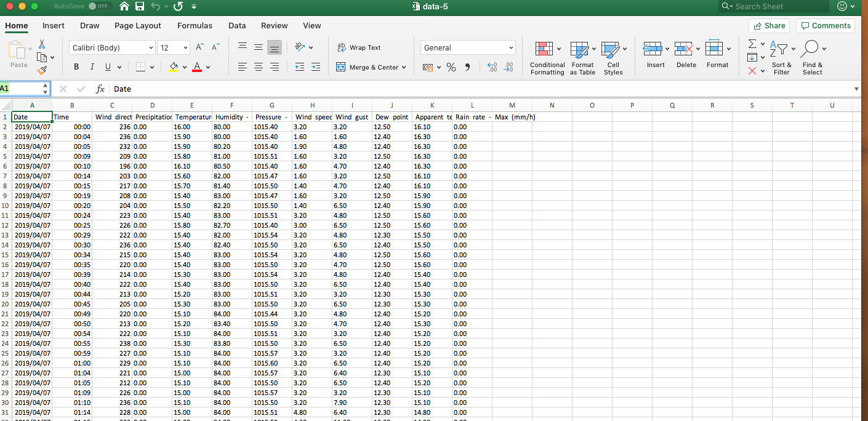Align text to the vertical middle
This screenshot has height=421, width=868.
pos(259,47)
